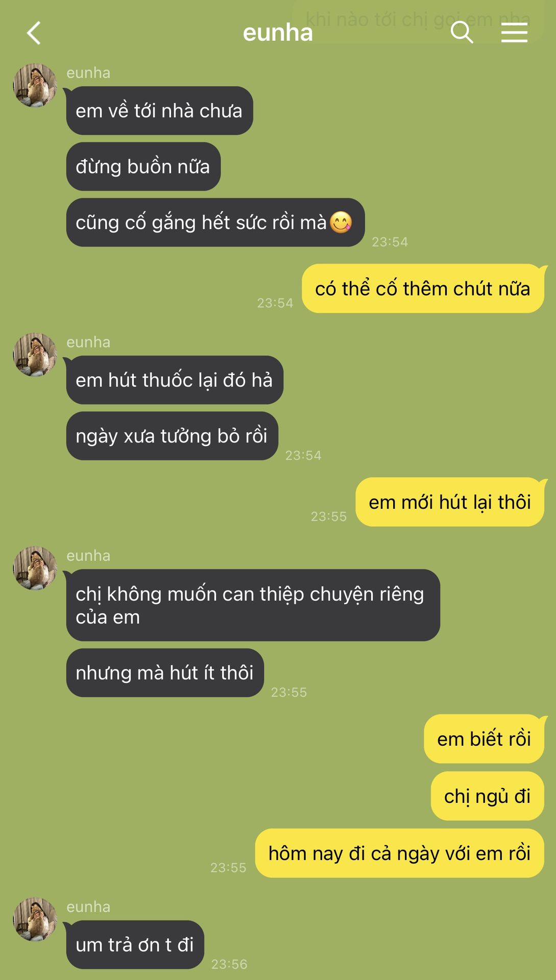Image resolution: width=556 pixels, height=980 pixels.
Task: Select yellow bubble 'em biết rồi'
Action: [484, 739]
